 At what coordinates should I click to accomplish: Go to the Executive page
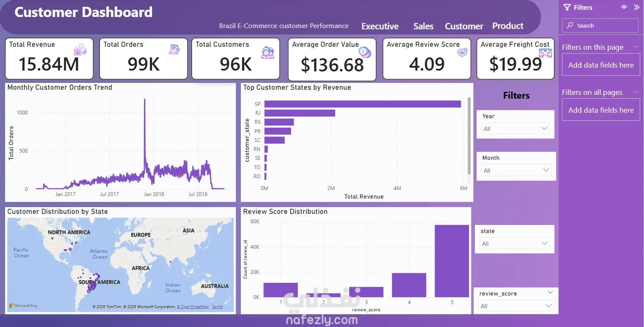point(380,26)
